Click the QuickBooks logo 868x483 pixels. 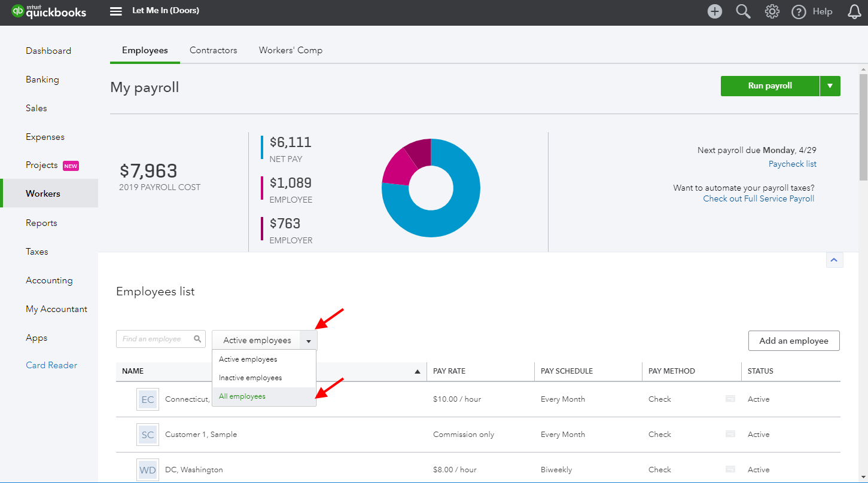[48, 11]
